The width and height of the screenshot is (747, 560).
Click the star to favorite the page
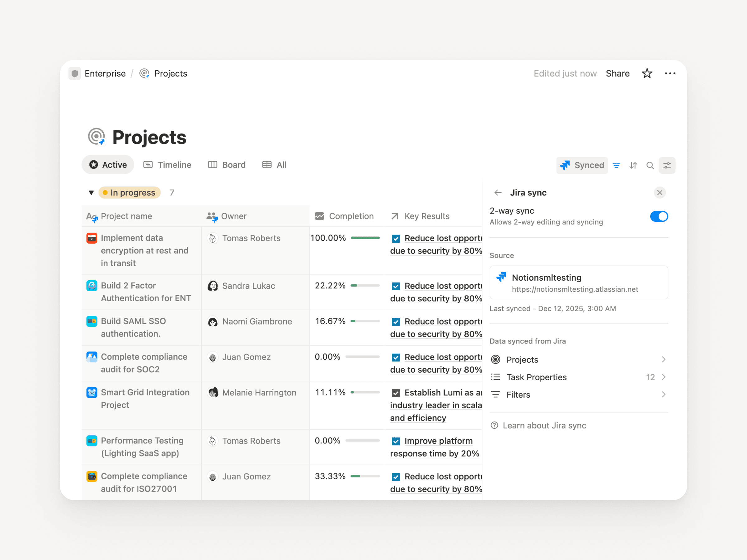(647, 73)
